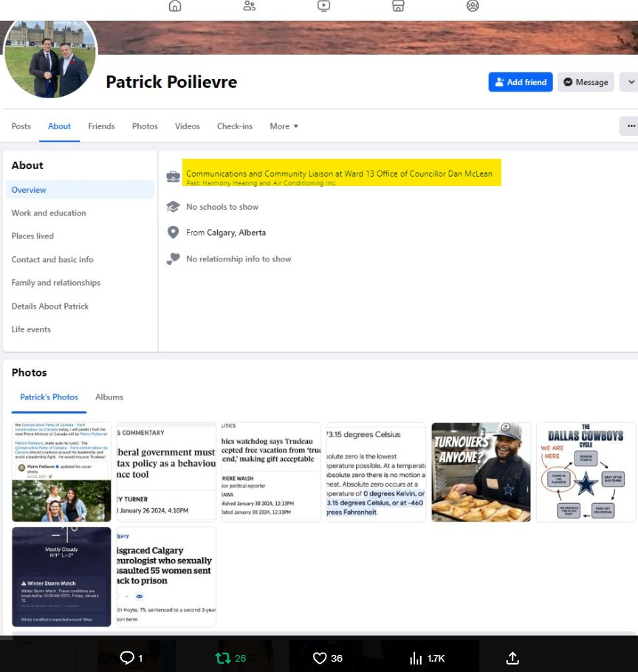Select the Albums tab in Photos
Image resolution: width=638 pixels, height=672 pixels.
click(x=109, y=397)
